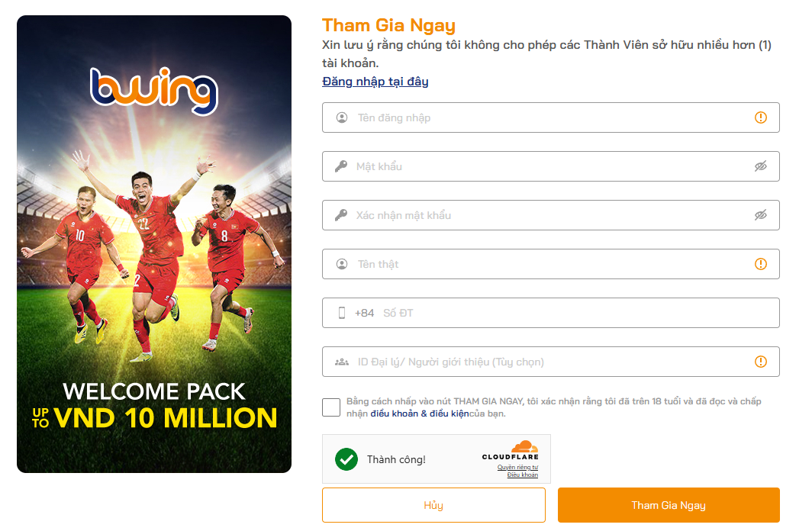Click the Cloudflare logo
This screenshot has width=812, height=531.
(x=511, y=451)
